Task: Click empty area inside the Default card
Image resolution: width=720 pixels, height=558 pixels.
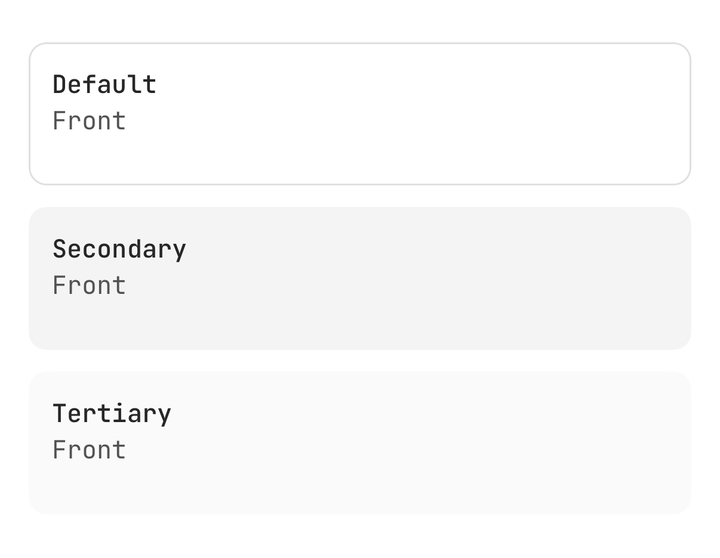Action: point(413,114)
